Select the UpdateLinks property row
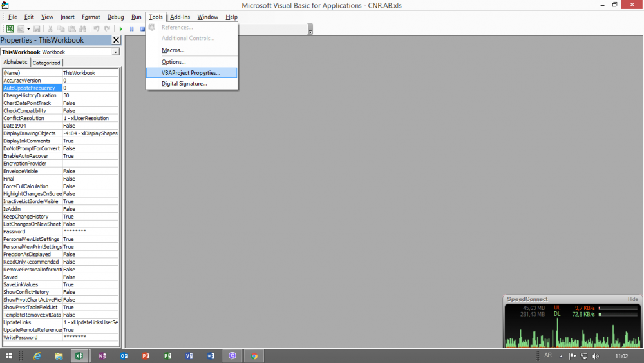 point(61,322)
